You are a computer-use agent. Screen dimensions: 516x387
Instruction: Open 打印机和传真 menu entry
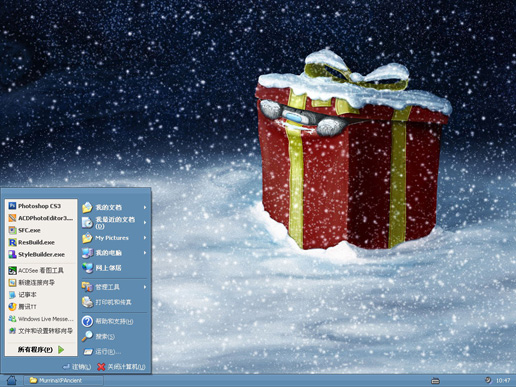[114, 302]
